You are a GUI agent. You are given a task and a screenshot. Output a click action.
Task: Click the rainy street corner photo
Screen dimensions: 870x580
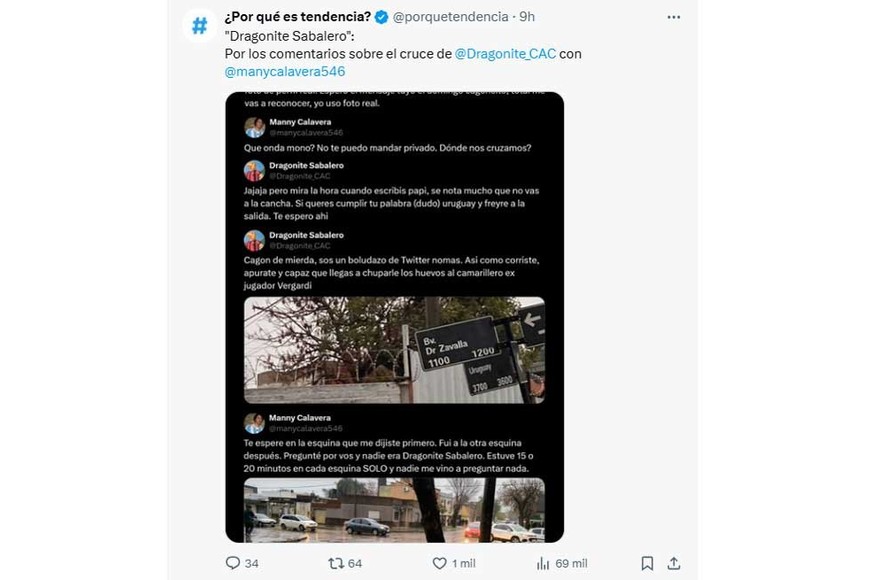(x=394, y=509)
